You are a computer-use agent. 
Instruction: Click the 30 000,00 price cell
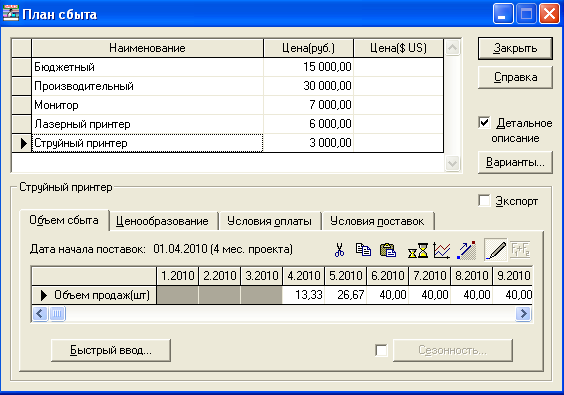309,86
